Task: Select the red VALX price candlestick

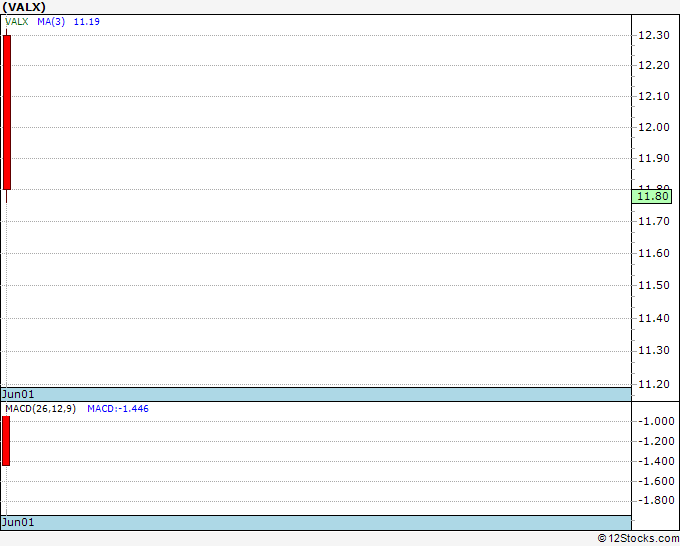Action: click(x=7, y=113)
